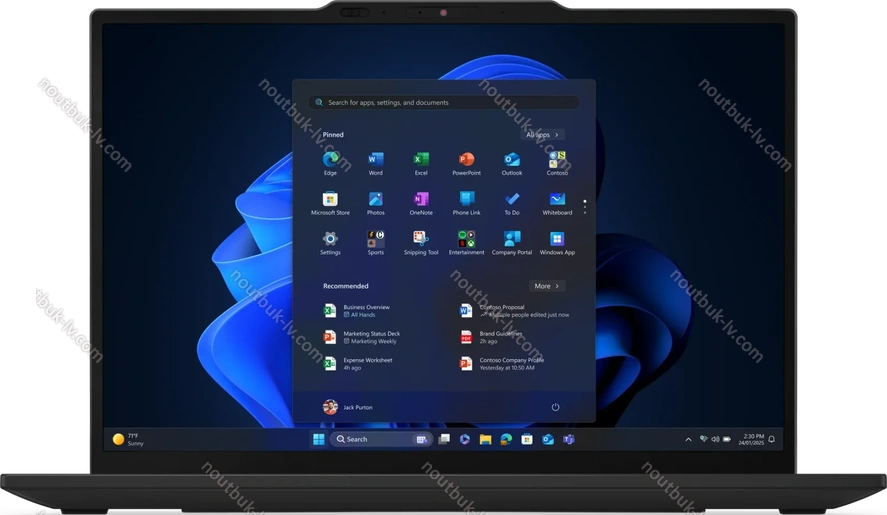
Task: Click the Start menu search field
Action: pos(444,102)
